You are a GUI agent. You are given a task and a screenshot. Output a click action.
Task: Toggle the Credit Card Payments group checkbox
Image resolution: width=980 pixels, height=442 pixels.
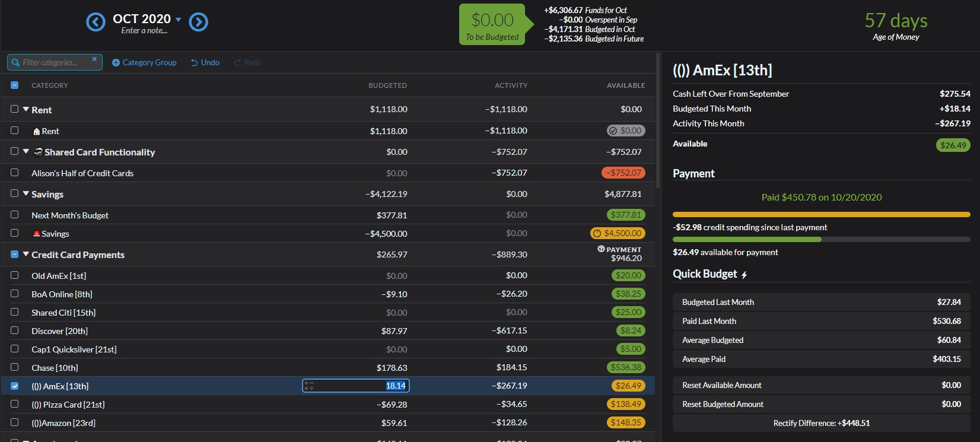pos(15,255)
